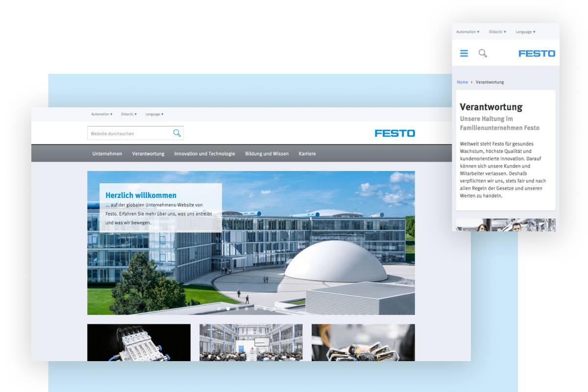Expand the Automation dropdown in the mobile view
Viewport: 588px width, 392px height.
click(x=467, y=32)
